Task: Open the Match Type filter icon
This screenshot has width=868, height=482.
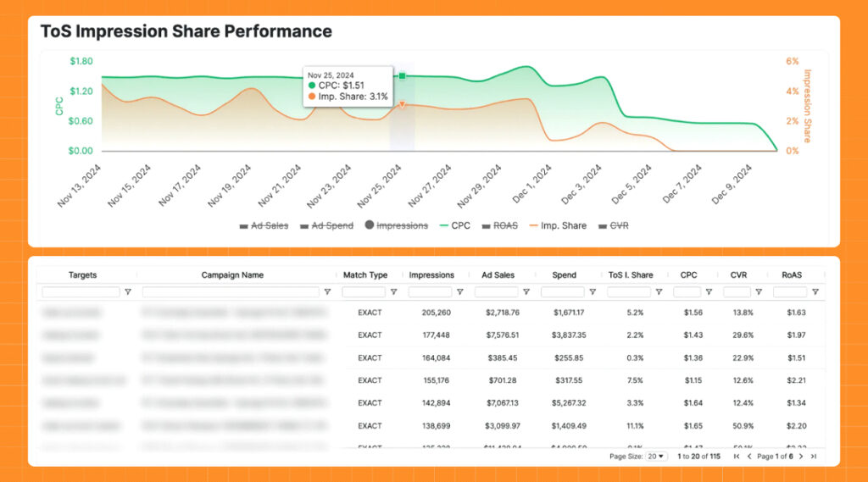Action: pos(393,291)
